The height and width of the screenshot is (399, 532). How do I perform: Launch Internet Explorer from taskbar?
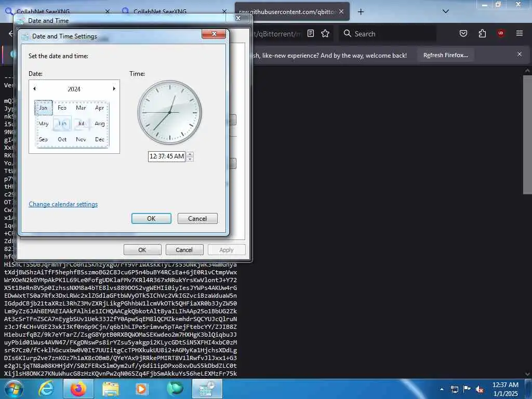46,389
